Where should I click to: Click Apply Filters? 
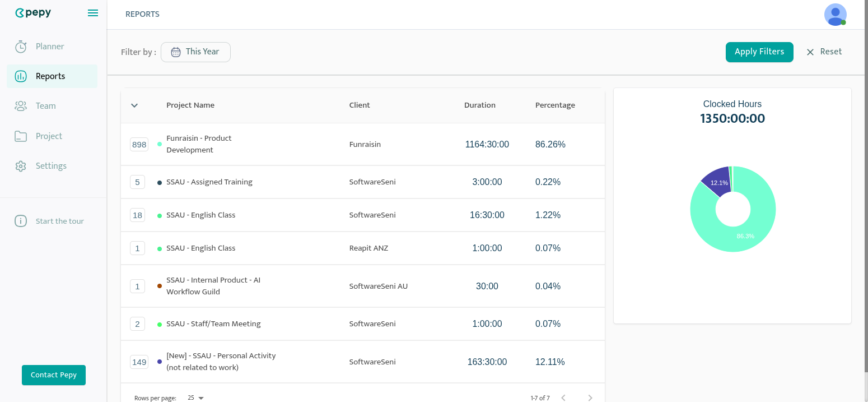(x=759, y=52)
